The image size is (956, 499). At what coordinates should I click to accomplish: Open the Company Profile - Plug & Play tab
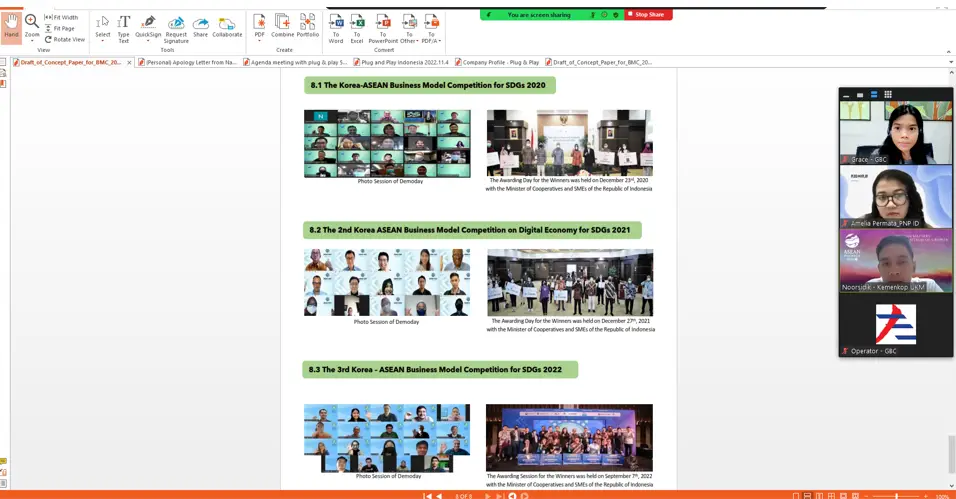click(500, 62)
